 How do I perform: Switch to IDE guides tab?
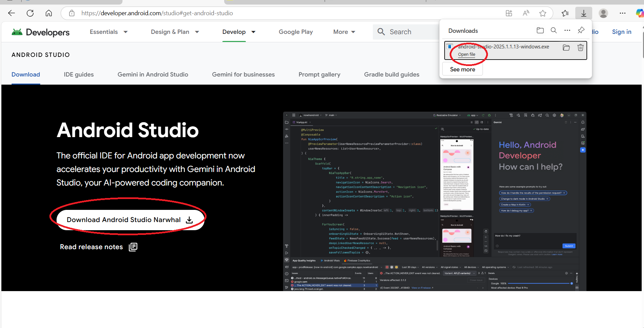pos(79,74)
